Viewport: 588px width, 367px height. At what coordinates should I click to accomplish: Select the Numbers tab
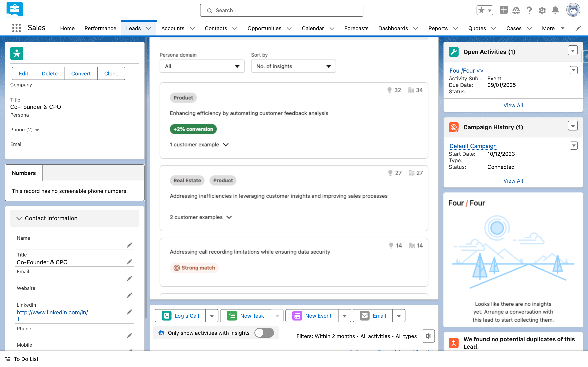click(x=24, y=173)
